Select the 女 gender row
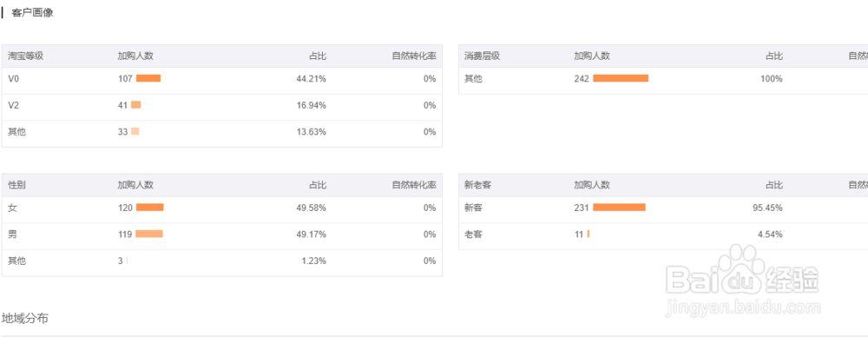The image size is (868, 337). [222, 208]
